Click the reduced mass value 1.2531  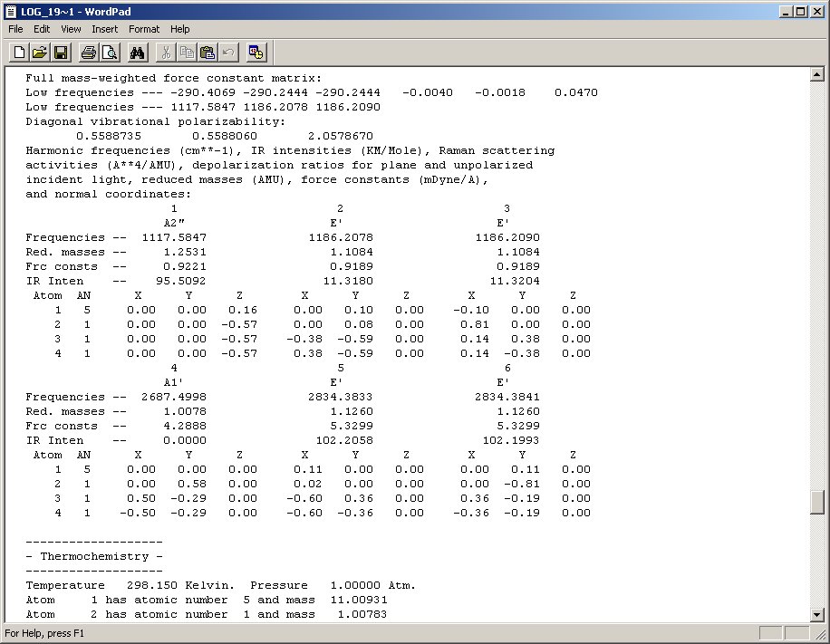point(185,253)
